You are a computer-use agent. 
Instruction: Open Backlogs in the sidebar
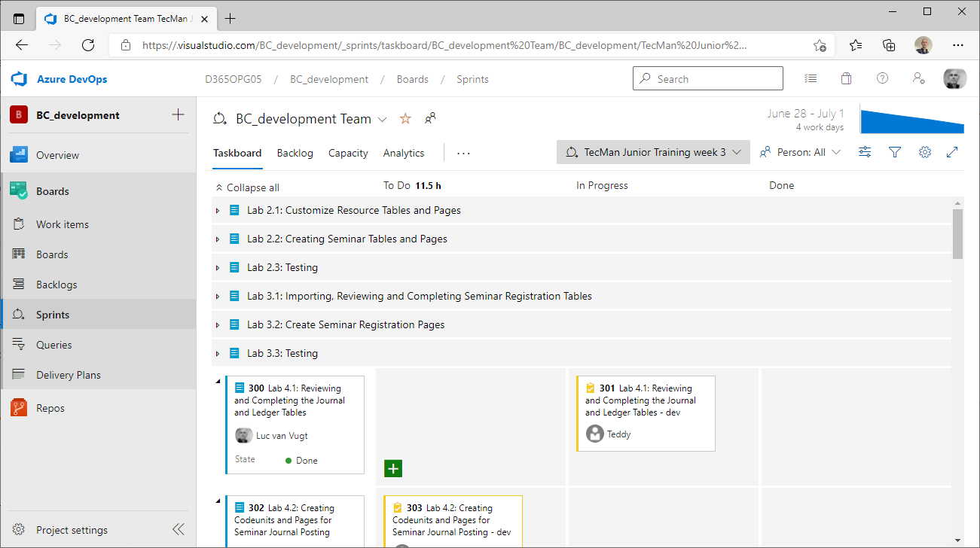click(98, 285)
